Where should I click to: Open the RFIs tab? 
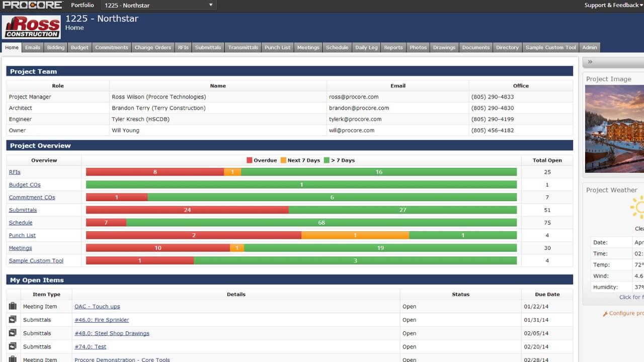[183, 47]
